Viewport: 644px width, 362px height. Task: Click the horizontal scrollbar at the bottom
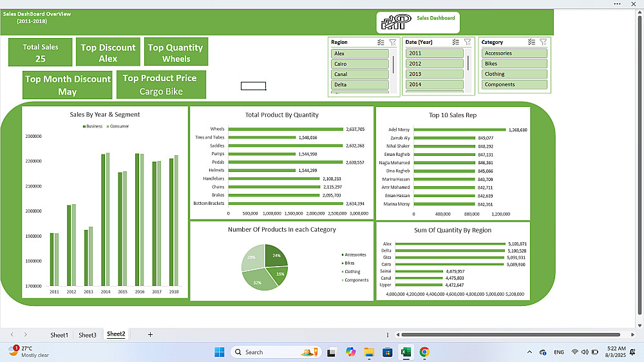(511, 335)
